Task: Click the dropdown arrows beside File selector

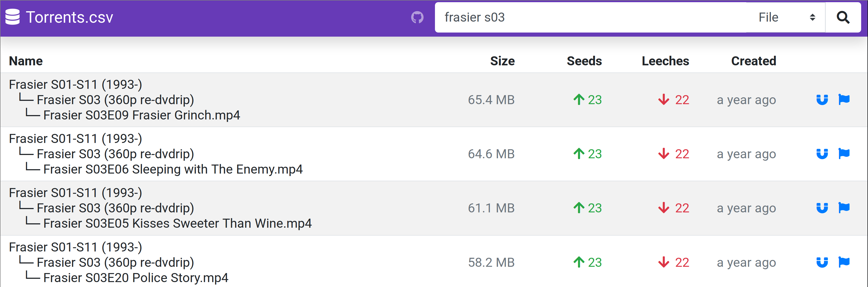Action: pyautogui.click(x=812, y=17)
